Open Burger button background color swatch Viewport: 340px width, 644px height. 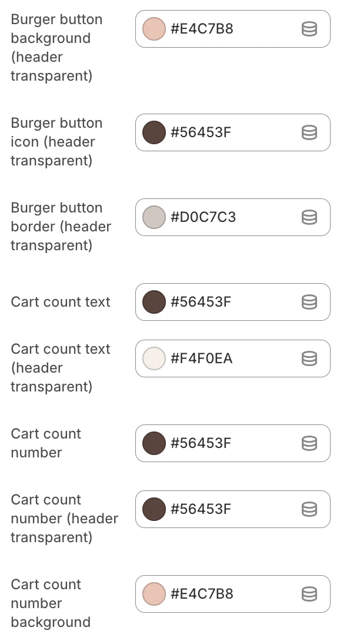click(154, 29)
